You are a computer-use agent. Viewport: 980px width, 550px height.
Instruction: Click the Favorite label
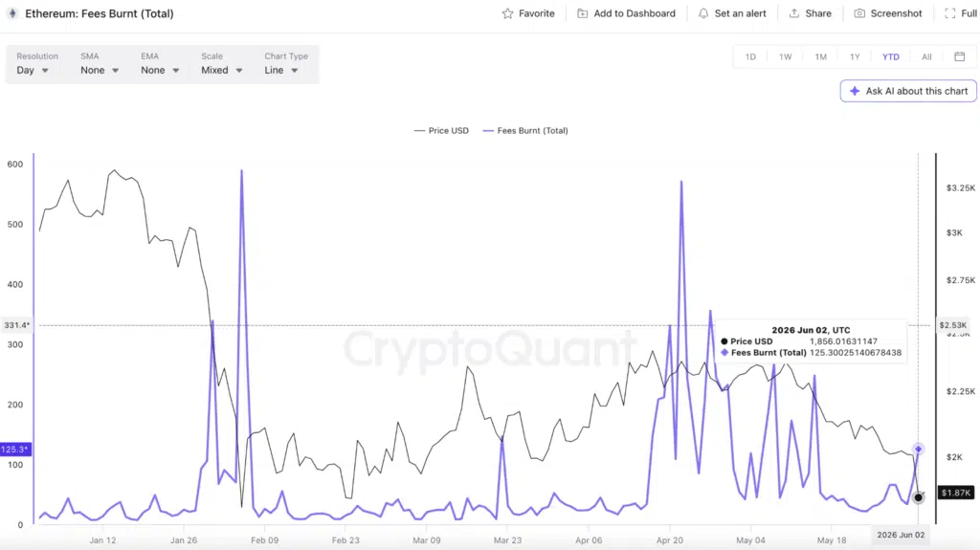tap(536, 13)
